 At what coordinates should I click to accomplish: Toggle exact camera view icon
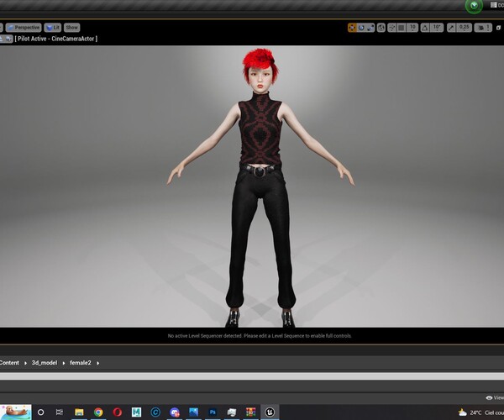coord(8,39)
